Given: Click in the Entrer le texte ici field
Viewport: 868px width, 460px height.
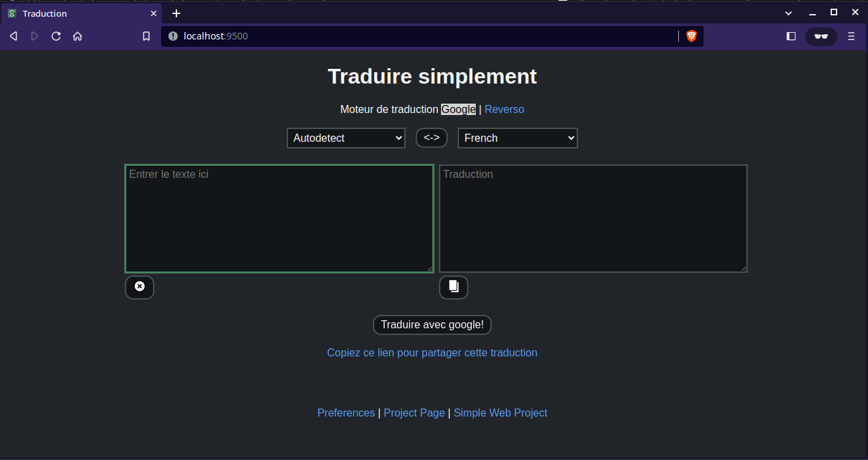Looking at the screenshot, I should point(279,219).
